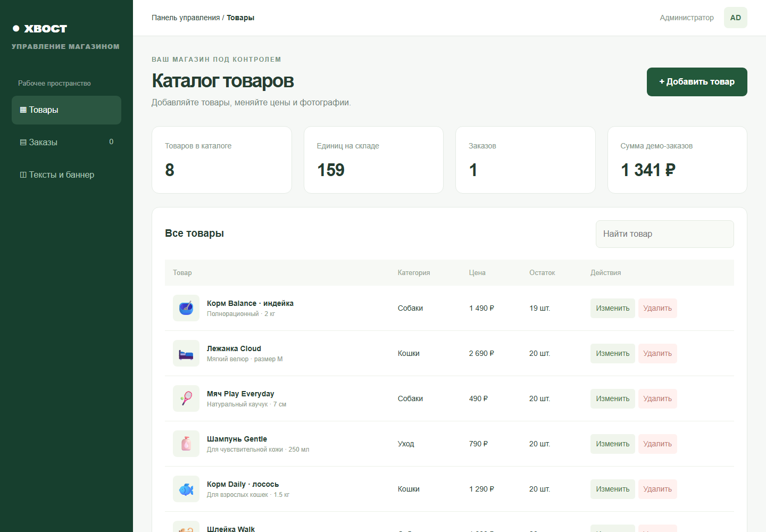This screenshot has height=532, width=766.
Task: Click the Лежанка Cloud bed icon
Action: coord(186,353)
